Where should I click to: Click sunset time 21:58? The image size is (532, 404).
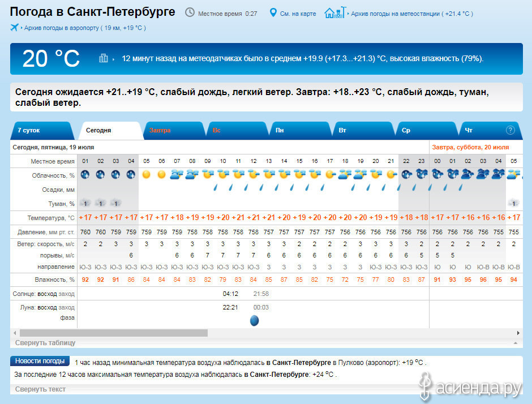(261, 294)
